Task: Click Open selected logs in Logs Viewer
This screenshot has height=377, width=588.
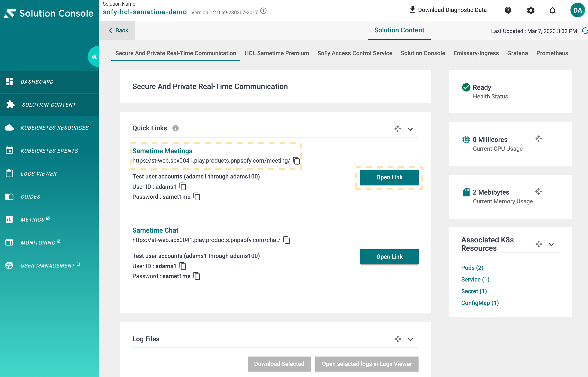Action: [367, 364]
